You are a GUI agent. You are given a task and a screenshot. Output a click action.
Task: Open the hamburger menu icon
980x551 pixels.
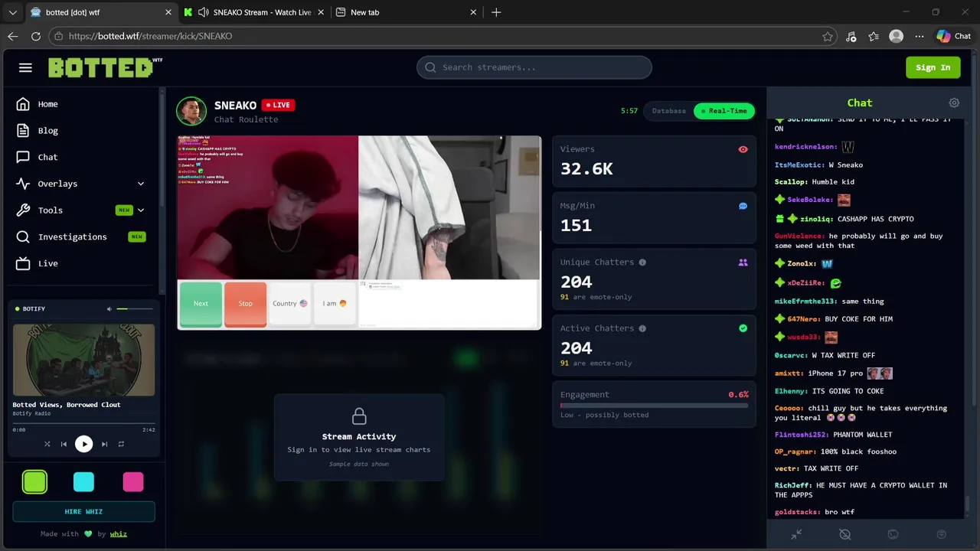point(25,67)
